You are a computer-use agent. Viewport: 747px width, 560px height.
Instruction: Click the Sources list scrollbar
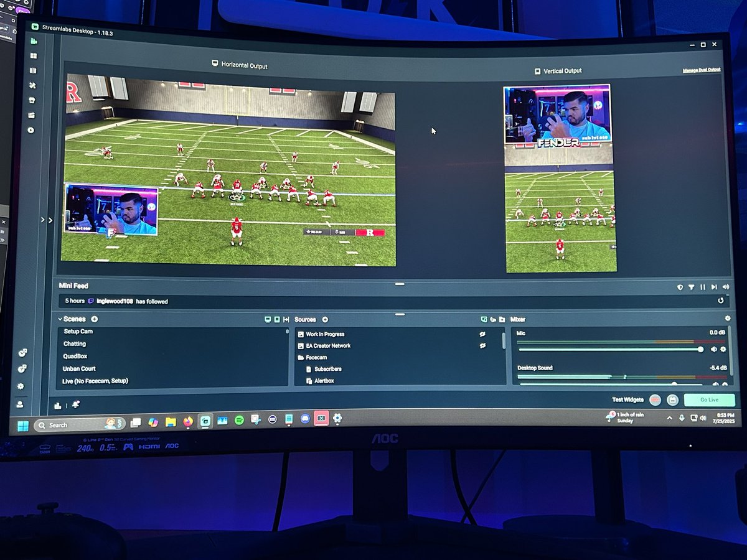click(x=504, y=340)
